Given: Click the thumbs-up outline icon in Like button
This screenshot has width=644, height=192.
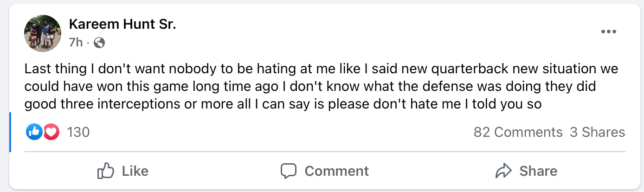Looking at the screenshot, I should 106,171.
